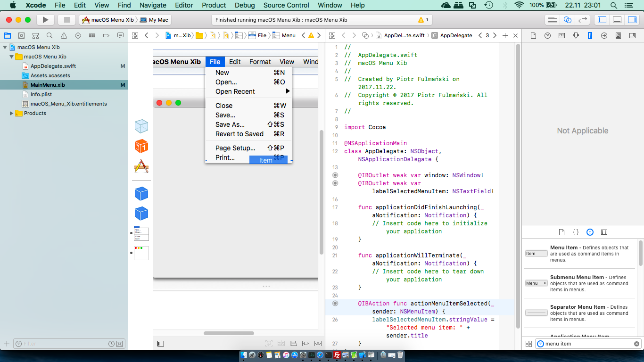Collapse the macOS Menu Xib project root
The height and width of the screenshot is (362, 644).
[5, 47]
